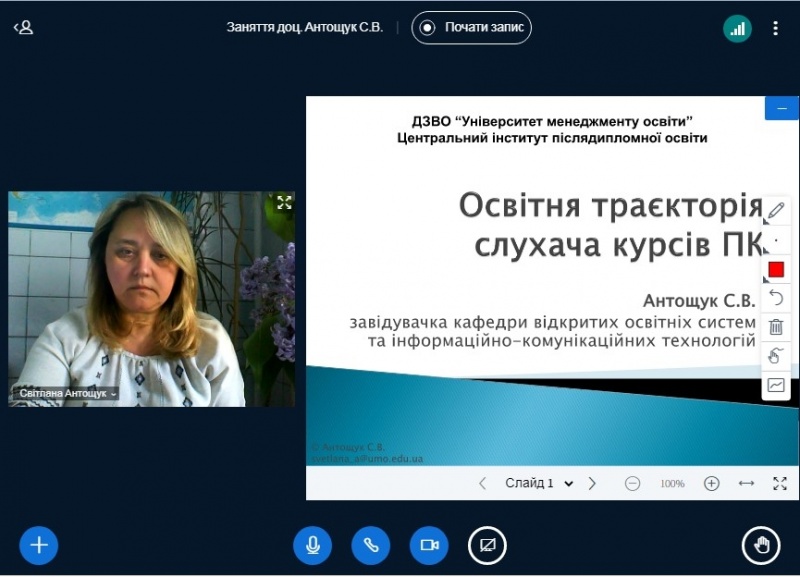The image size is (800, 577).
Task: Undo the last whiteboard annotation
Action: [776, 298]
